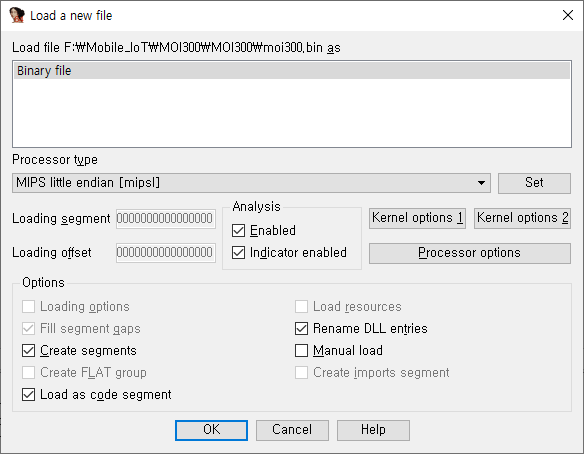The image size is (584, 454).
Task: Open Kernel options 1
Action: pos(418,218)
